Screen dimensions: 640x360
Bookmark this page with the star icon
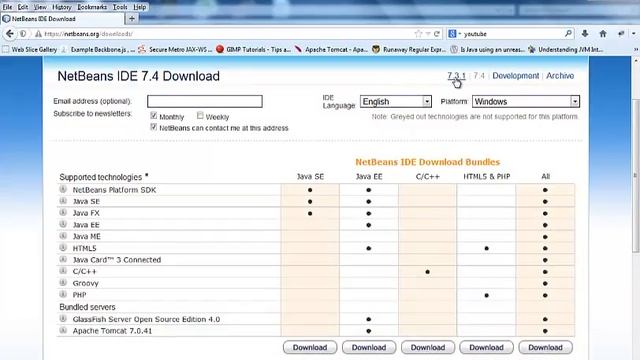(x=418, y=34)
